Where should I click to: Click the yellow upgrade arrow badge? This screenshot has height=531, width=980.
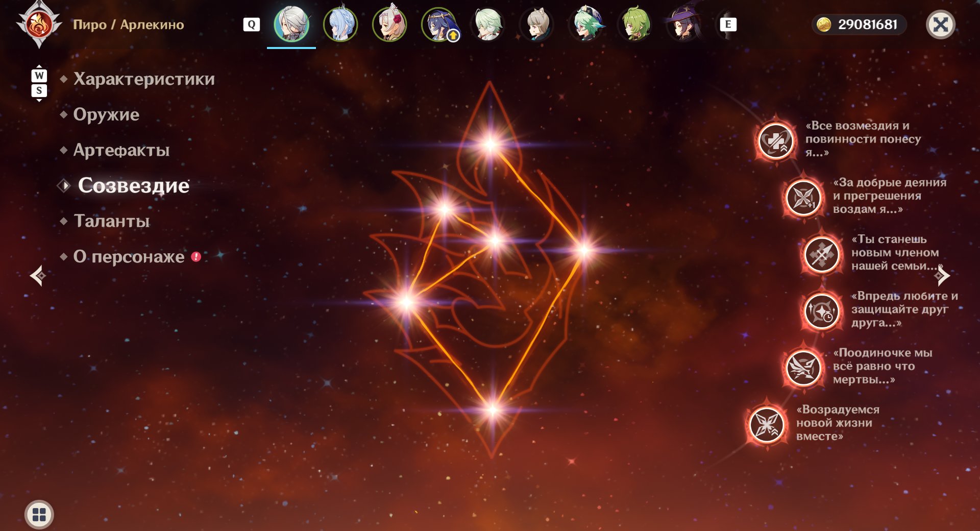(x=453, y=36)
